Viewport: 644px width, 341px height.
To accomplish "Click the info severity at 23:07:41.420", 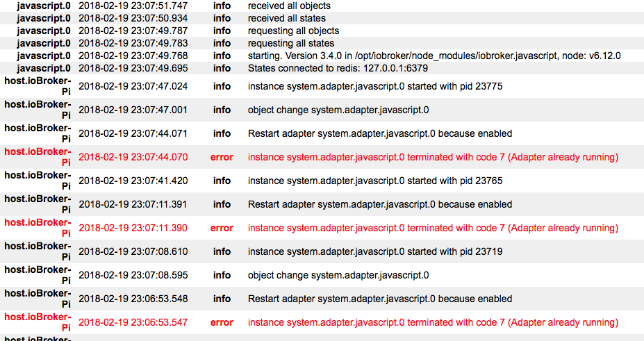I will coord(222,181).
